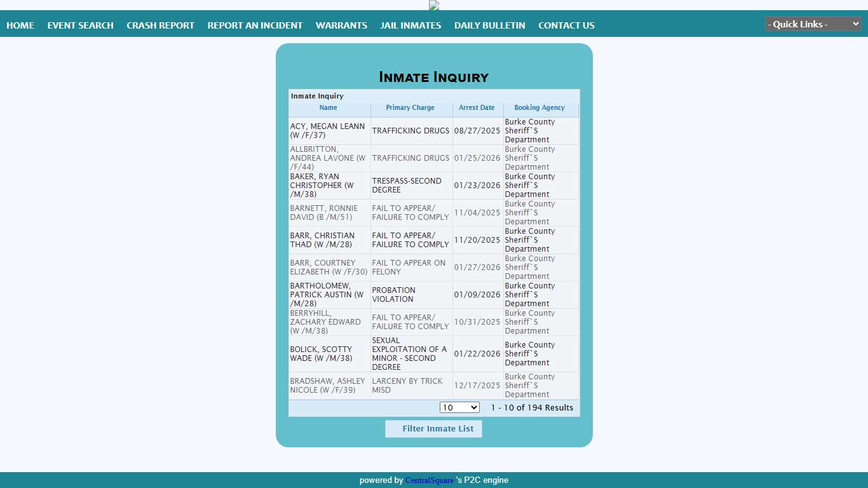Open the Quick Links dropdown
This screenshot has height=488, width=868.
coord(813,24)
